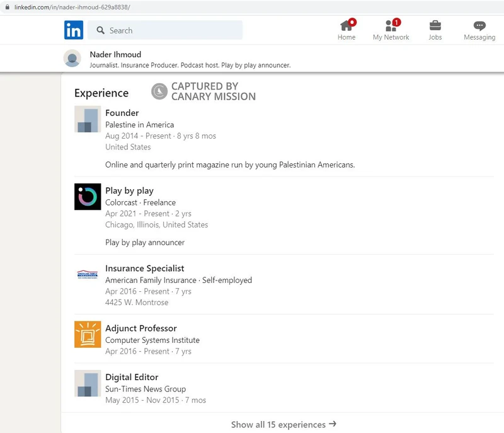Viewport: 504px width, 433px height.
Task: Open the Founder position title
Action: click(x=122, y=113)
